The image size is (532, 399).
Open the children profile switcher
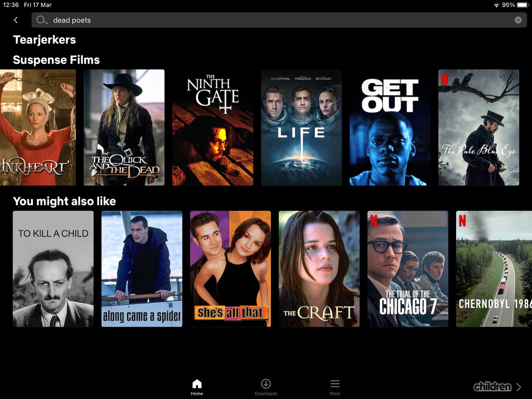[x=492, y=387]
